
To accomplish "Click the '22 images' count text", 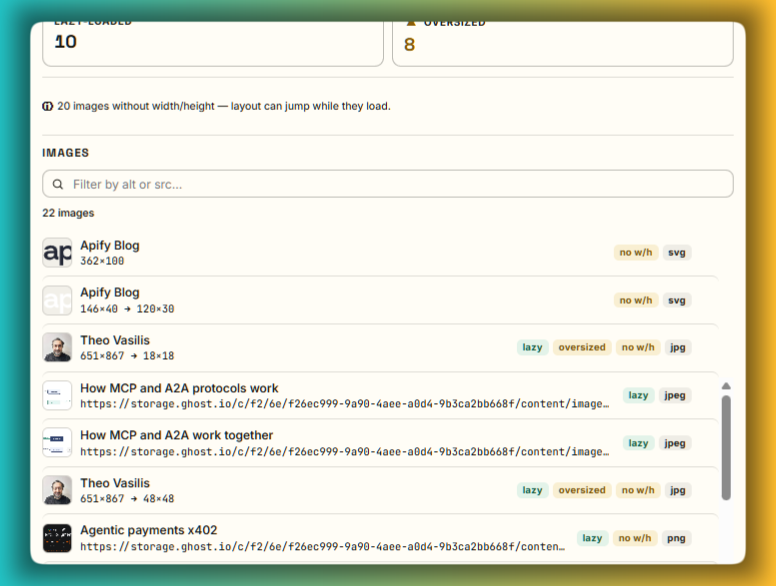I will (x=68, y=213).
